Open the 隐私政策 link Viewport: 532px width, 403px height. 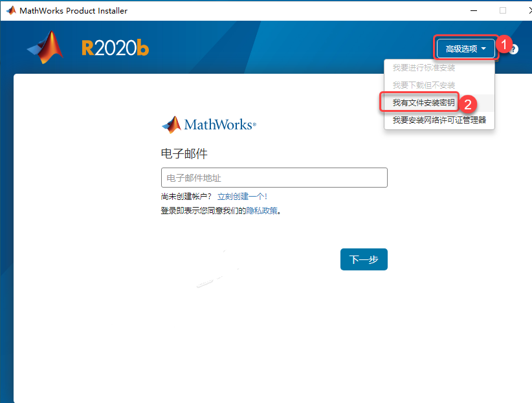click(261, 211)
